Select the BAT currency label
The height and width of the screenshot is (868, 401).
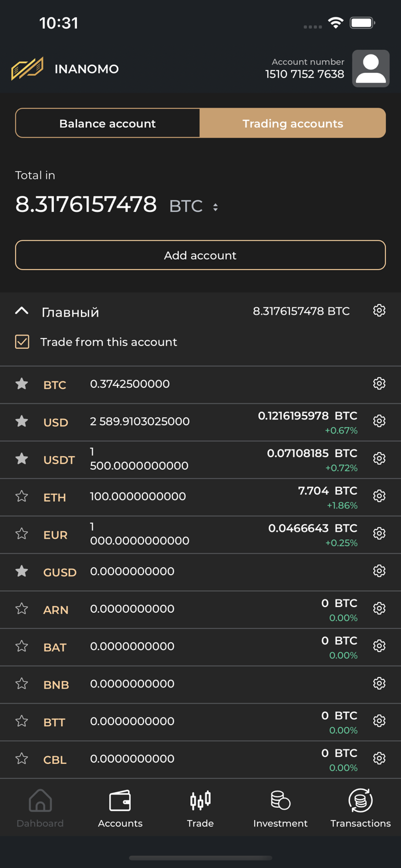point(55,648)
